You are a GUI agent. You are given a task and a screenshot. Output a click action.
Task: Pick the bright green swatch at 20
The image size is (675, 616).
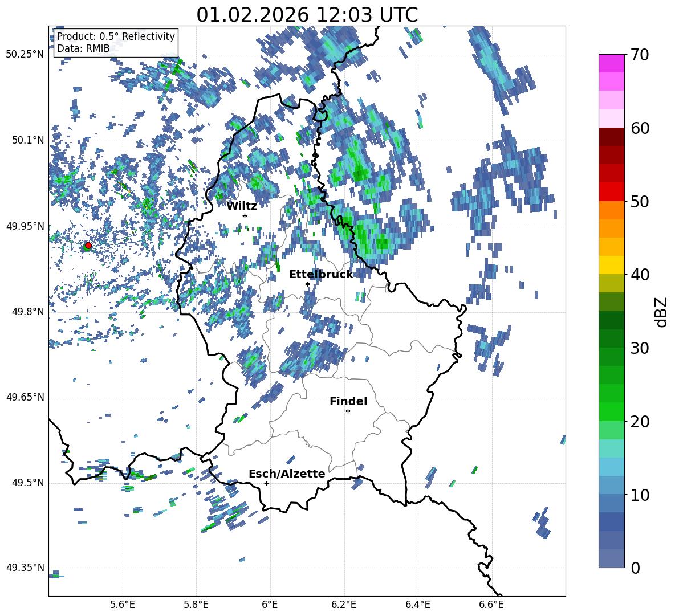click(611, 411)
